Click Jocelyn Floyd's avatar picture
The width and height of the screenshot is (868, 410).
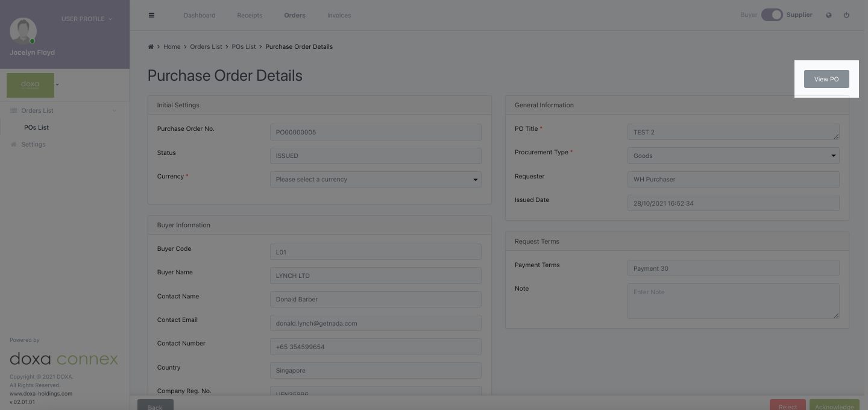[x=24, y=31]
